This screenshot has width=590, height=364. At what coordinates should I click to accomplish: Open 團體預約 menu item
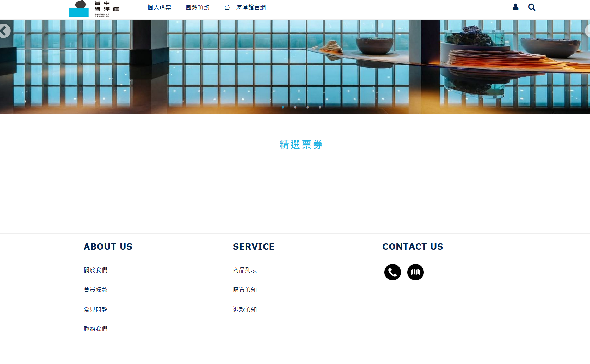click(198, 8)
